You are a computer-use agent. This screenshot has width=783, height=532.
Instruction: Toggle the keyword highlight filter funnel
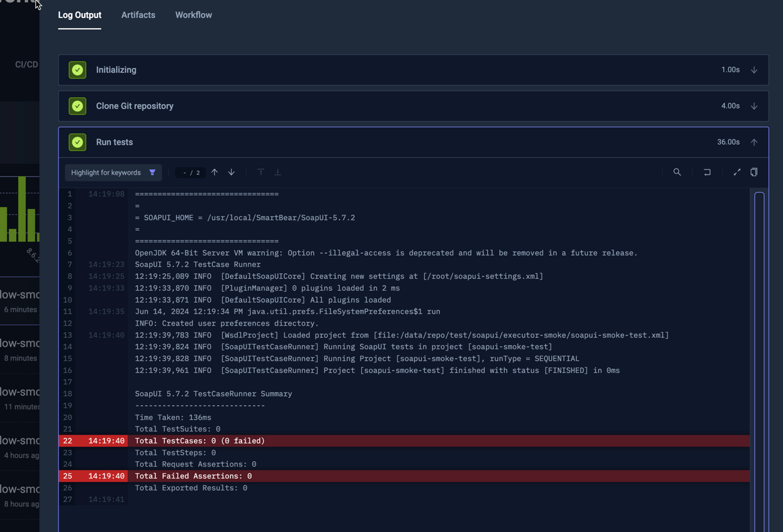point(153,172)
